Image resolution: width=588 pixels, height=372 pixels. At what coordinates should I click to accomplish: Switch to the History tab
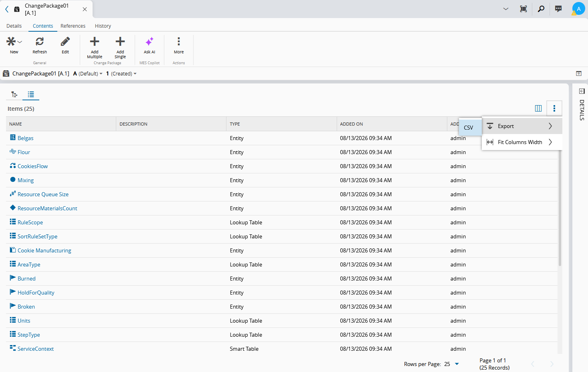[103, 26]
